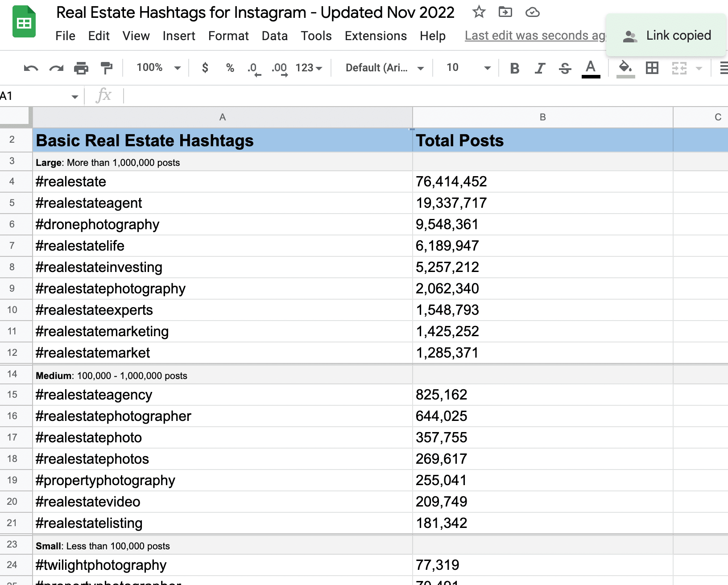
Task: Redo the last action
Action: click(56, 68)
